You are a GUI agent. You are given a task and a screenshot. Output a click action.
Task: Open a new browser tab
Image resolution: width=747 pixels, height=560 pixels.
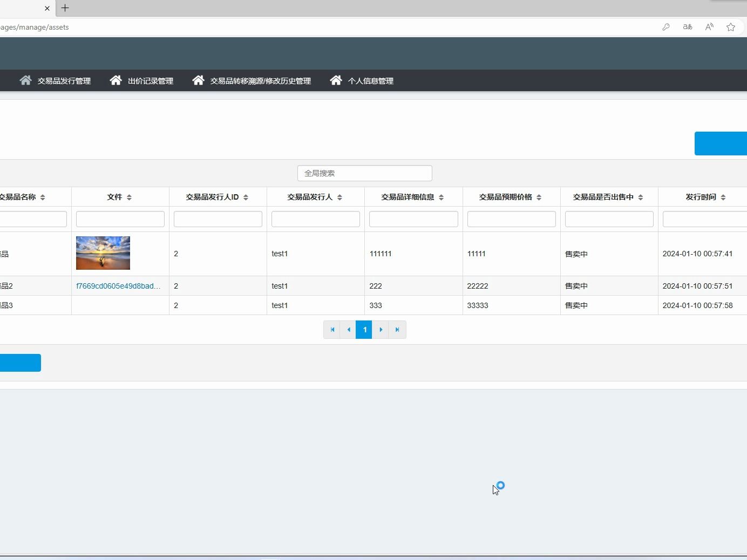coord(65,8)
